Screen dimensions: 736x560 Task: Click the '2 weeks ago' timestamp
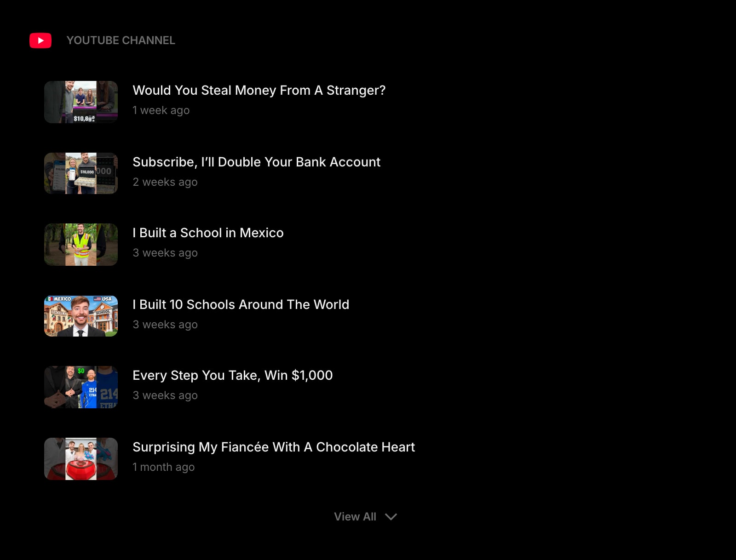tap(165, 182)
